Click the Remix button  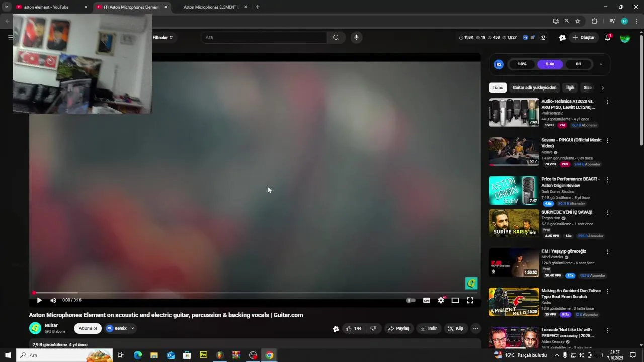pyautogui.click(x=117, y=328)
